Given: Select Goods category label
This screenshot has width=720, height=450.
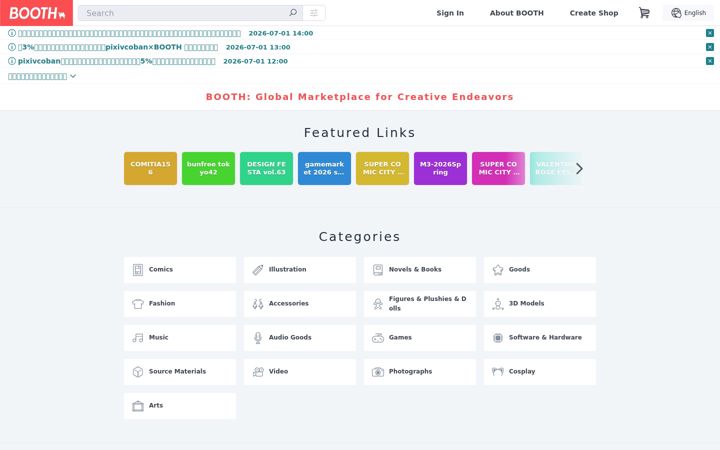Looking at the screenshot, I should [x=519, y=270].
